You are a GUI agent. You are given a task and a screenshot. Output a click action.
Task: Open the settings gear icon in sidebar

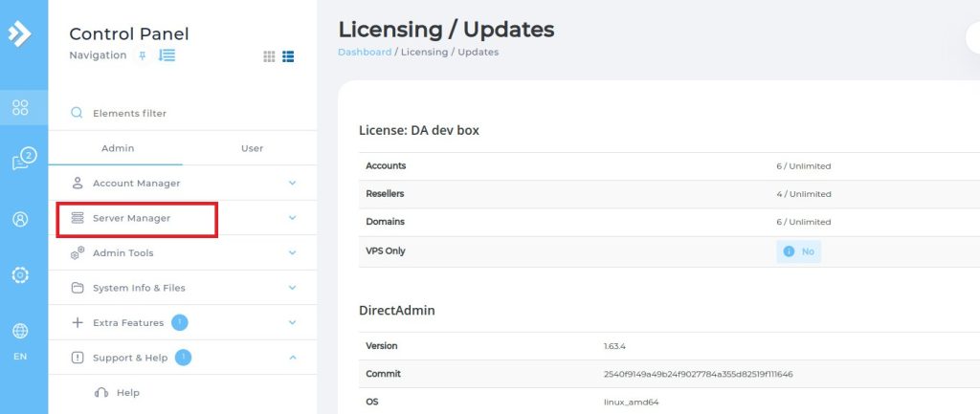coord(20,274)
